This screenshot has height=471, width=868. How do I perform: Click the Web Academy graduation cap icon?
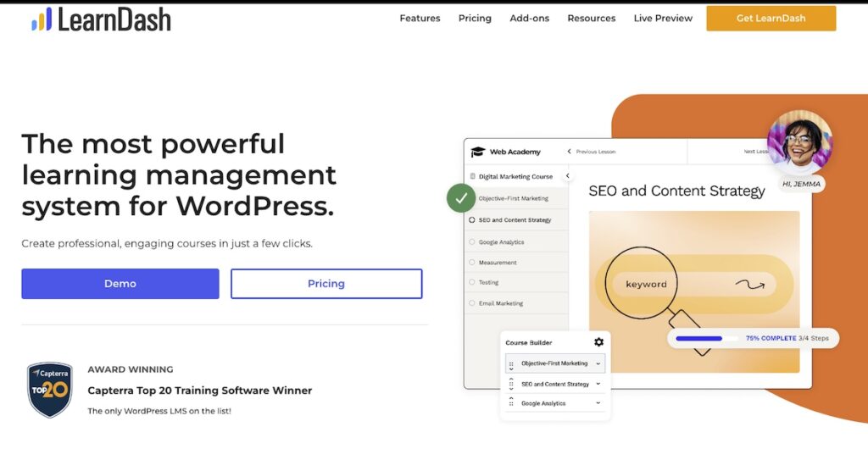pos(477,152)
